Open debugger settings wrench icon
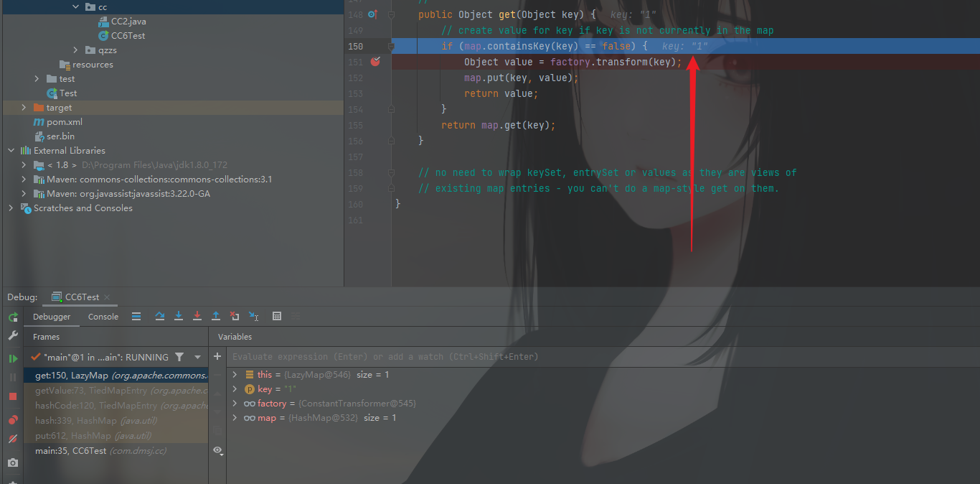The height and width of the screenshot is (484, 980). (13, 335)
